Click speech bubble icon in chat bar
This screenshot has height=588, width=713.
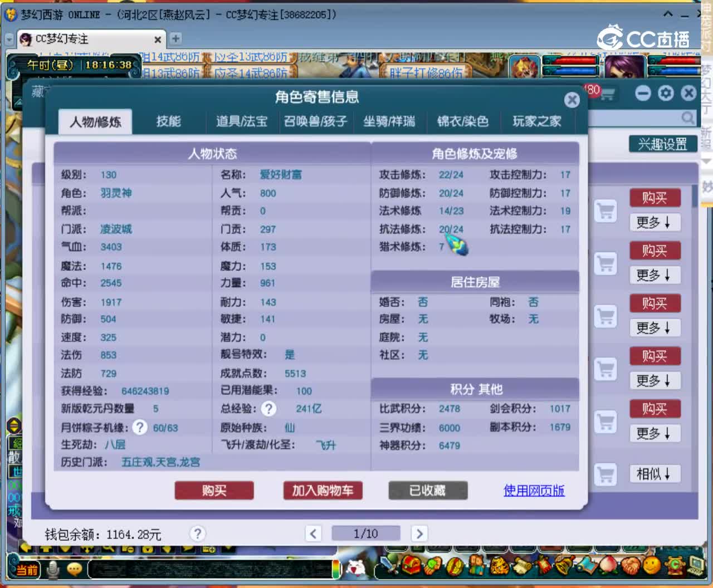(75, 569)
